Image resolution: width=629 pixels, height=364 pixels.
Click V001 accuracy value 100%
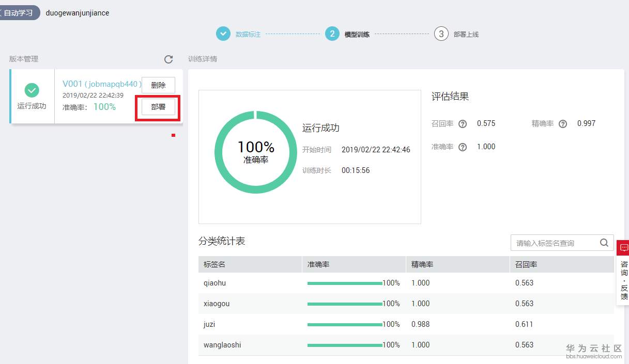(104, 107)
